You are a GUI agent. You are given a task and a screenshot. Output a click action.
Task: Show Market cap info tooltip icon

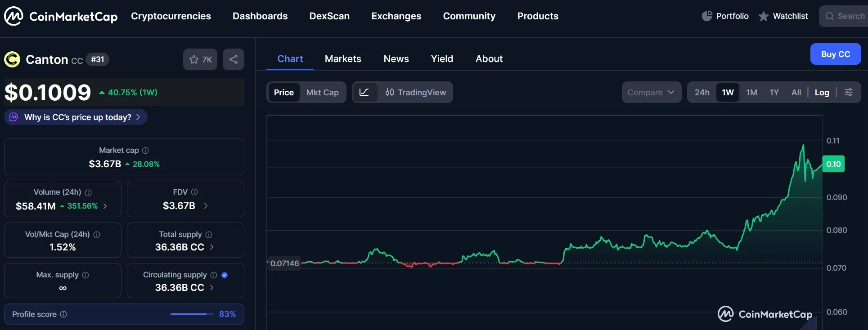click(145, 151)
